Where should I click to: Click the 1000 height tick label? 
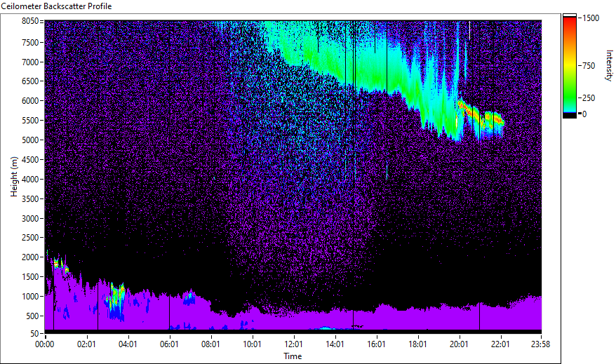coord(30,297)
